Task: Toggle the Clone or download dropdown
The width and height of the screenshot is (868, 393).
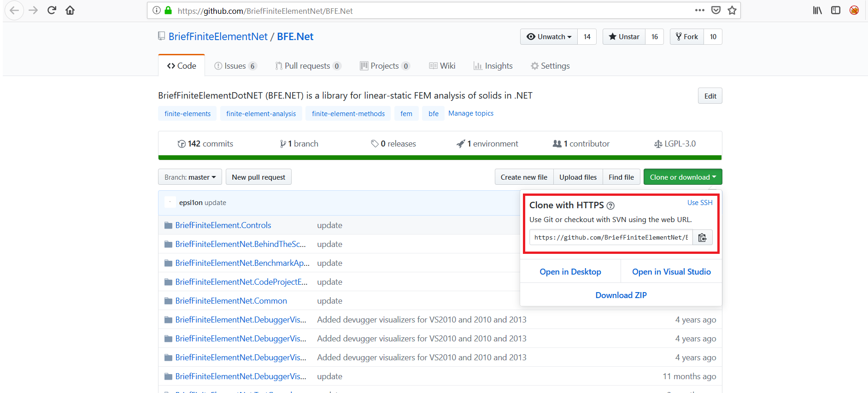Action: [683, 177]
